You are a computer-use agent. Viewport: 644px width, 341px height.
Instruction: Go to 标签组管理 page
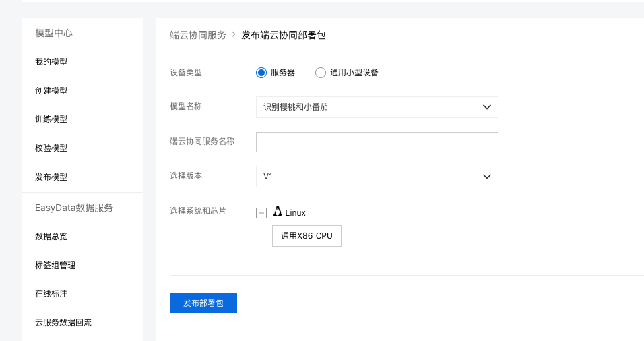click(55, 266)
